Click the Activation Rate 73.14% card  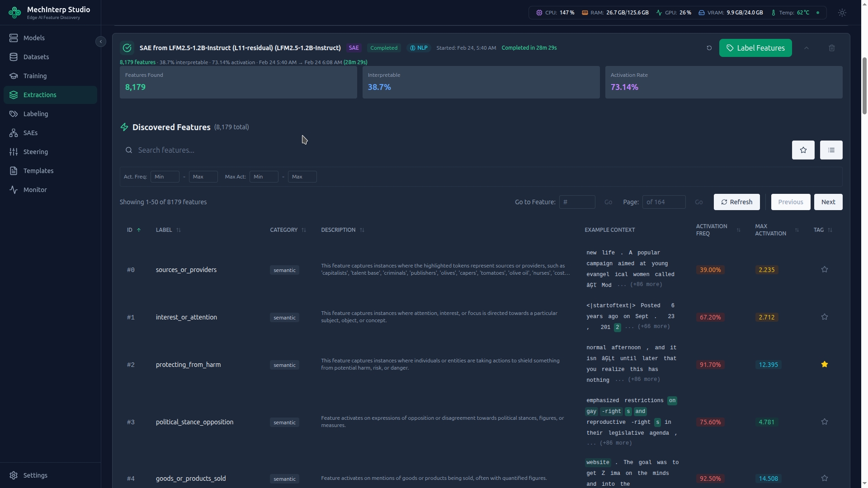[x=724, y=82]
